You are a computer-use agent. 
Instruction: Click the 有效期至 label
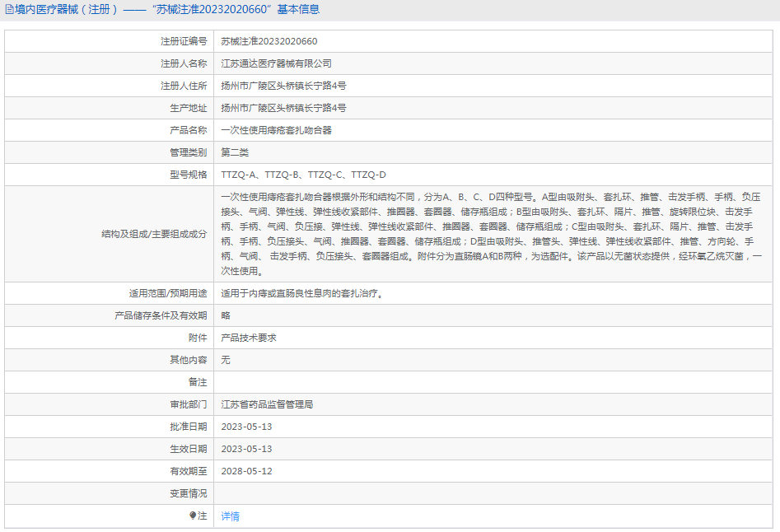tap(189, 471)
